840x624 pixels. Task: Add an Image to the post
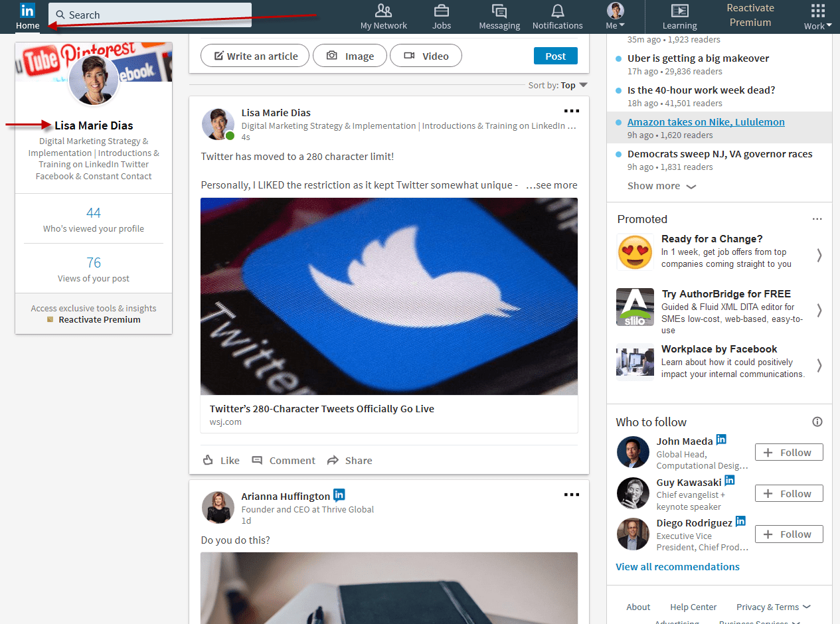click(350, 56)
